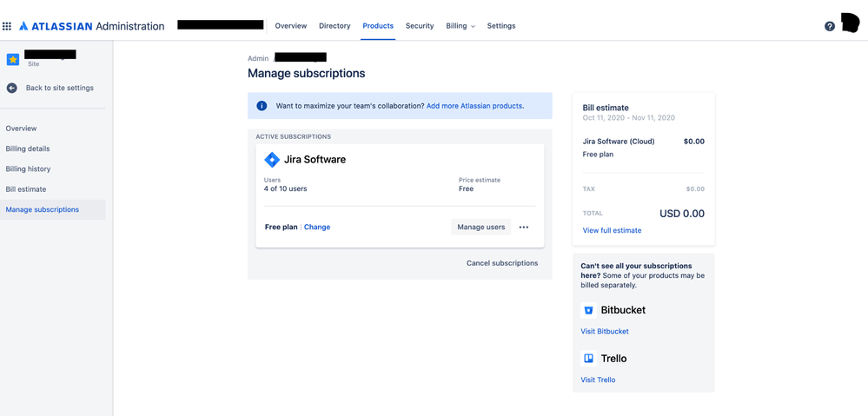Screen dimensions: 868x416
Task: Click the Jira Software diamond logo
Action: point(272,160)
